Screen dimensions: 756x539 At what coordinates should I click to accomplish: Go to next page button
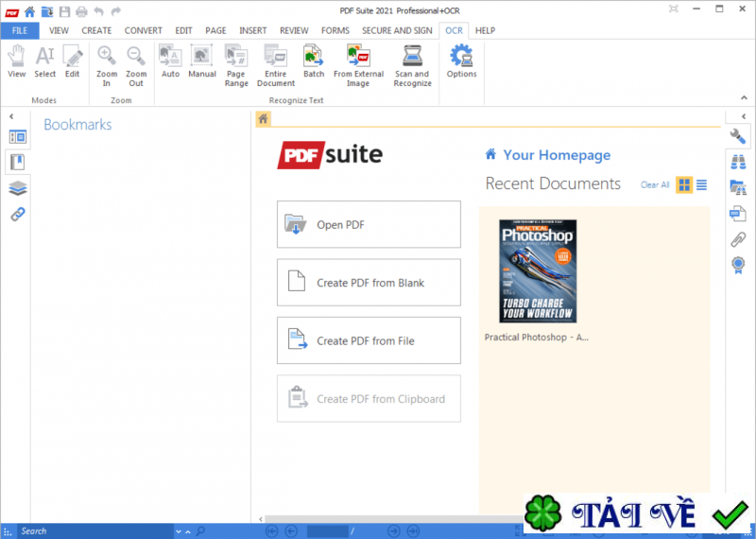pos(394,531)
